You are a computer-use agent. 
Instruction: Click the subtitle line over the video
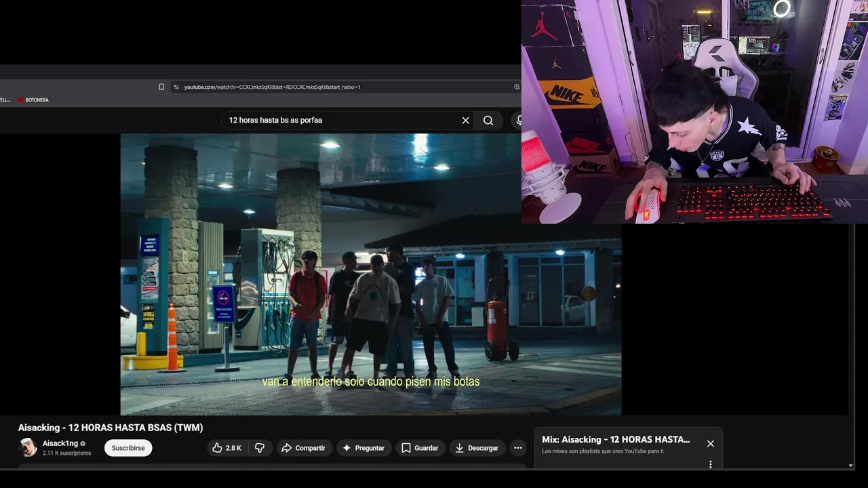(x=371, y=382)
